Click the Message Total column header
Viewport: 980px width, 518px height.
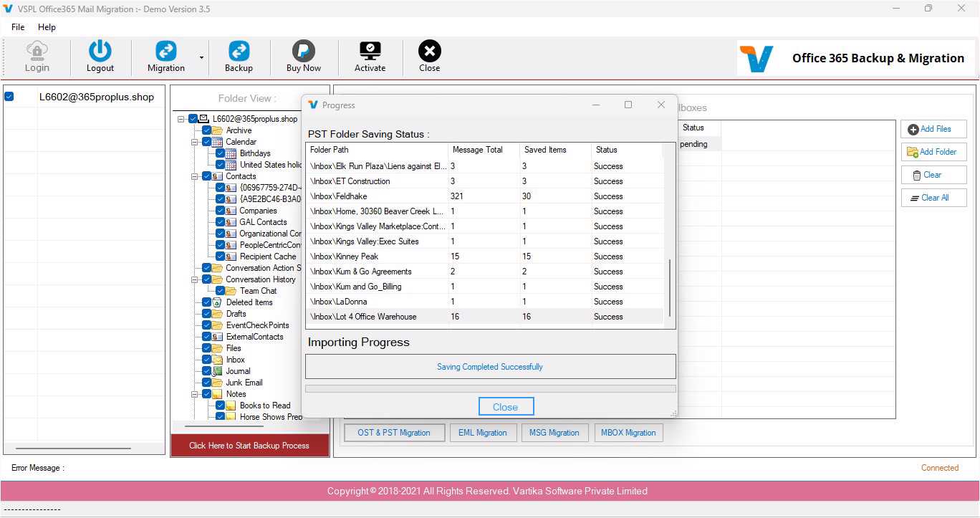[x=484, y=150]
